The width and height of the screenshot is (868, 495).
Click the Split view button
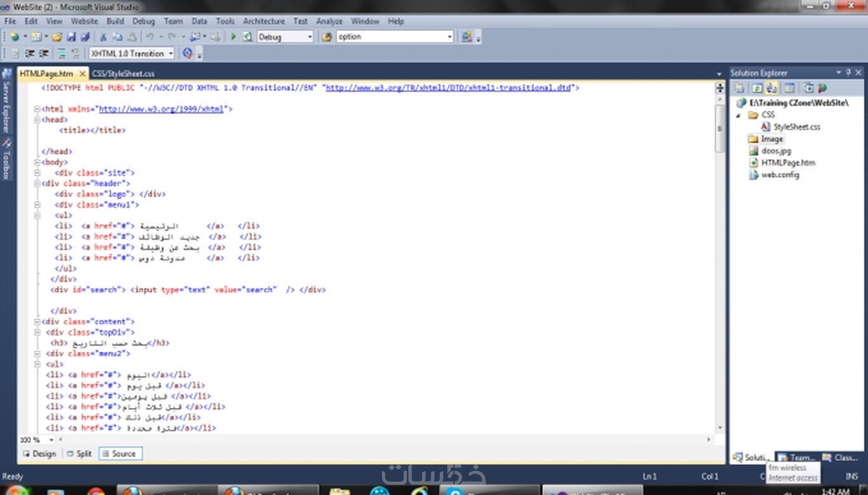pos(79,453)
